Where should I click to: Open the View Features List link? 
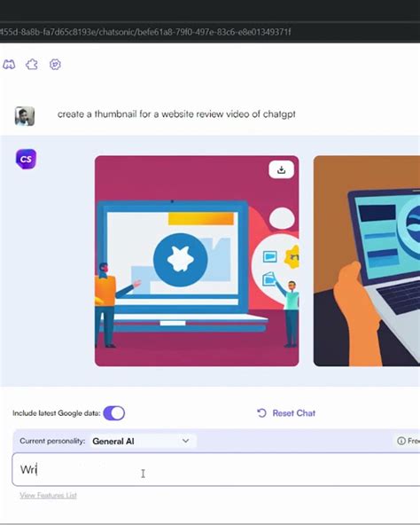(x=48, y=495)
